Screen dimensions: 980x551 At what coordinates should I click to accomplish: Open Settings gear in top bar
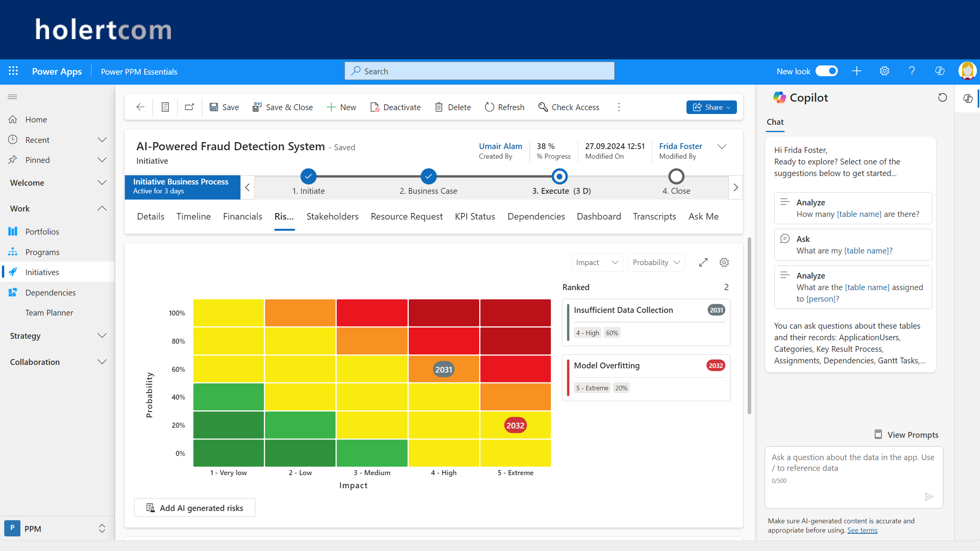(x=884, y=71)
